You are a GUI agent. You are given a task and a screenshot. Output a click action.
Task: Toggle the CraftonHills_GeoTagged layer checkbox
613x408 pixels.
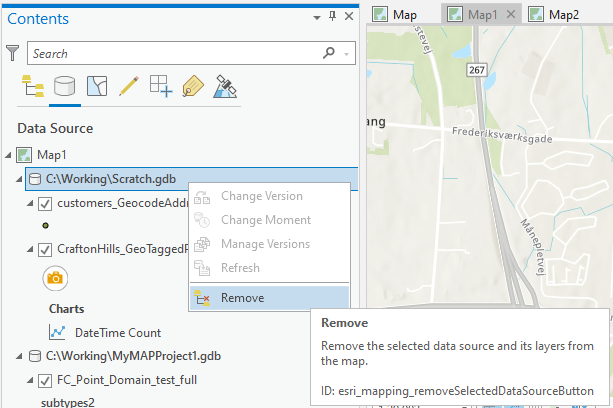[45, 249]
